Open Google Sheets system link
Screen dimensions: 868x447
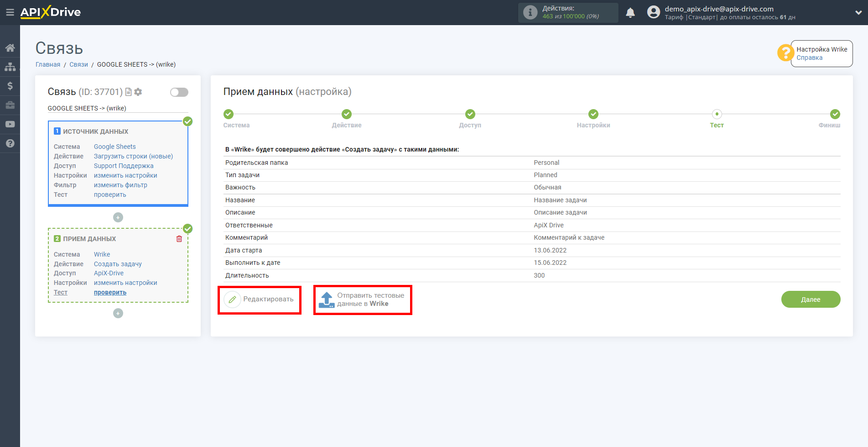[x=115, y=147]
